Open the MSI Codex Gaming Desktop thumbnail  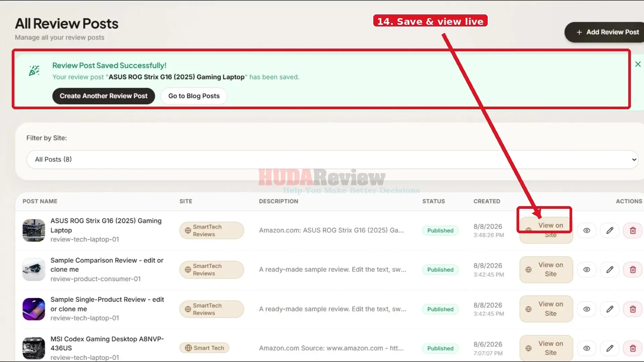click(34, 348)
